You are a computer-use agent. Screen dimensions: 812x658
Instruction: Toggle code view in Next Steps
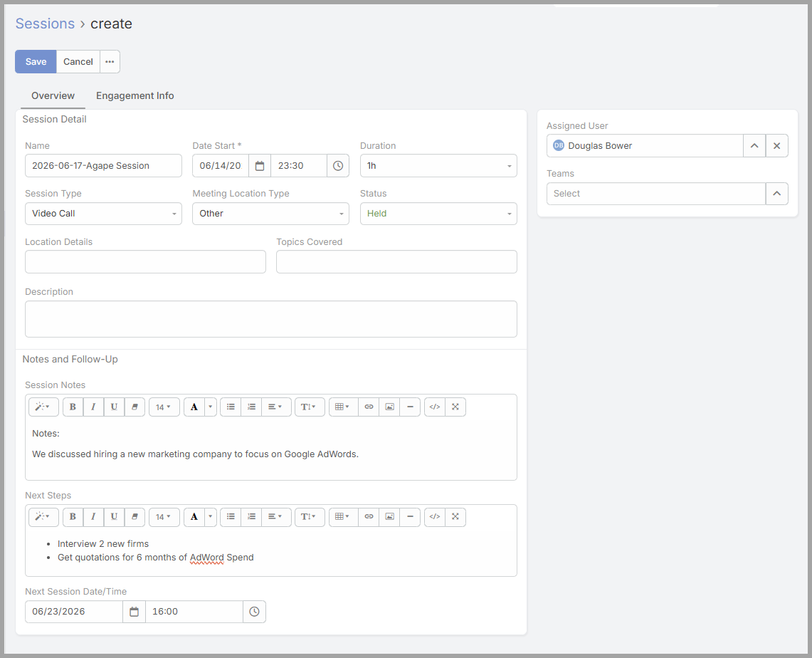[435, 516]
